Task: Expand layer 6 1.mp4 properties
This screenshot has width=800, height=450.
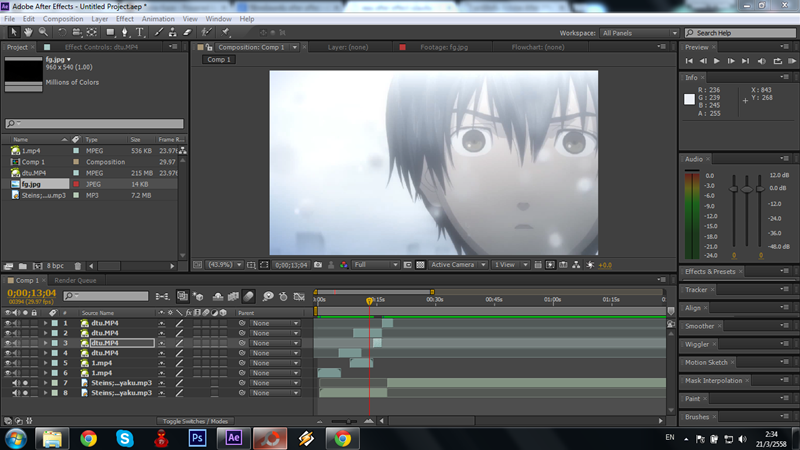Action: click(x=45, y=373)
